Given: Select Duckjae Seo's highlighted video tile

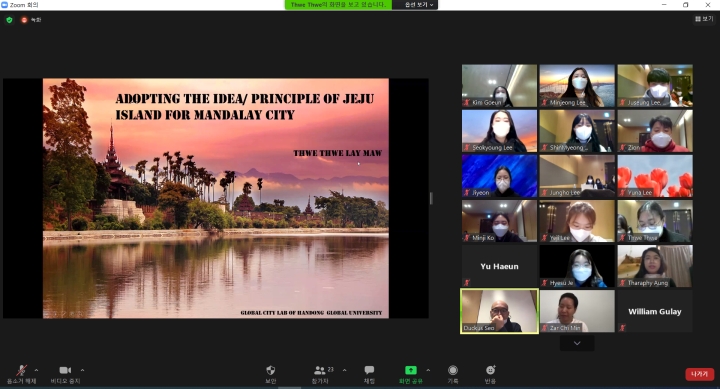Looking at the screenshot, I should click(x=500, y=311).
